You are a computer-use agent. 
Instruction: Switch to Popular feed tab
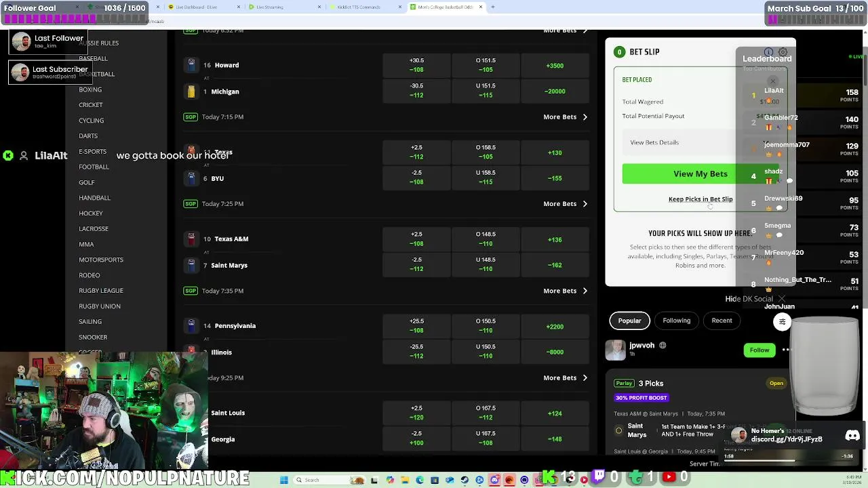click(x=629, y=321)
